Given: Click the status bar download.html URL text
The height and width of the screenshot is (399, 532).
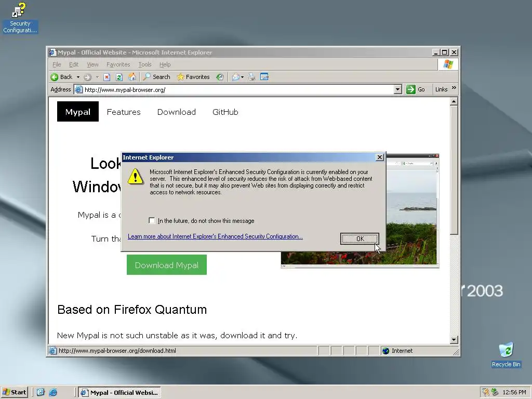Looking at the screenshot, I should [117, 351].
